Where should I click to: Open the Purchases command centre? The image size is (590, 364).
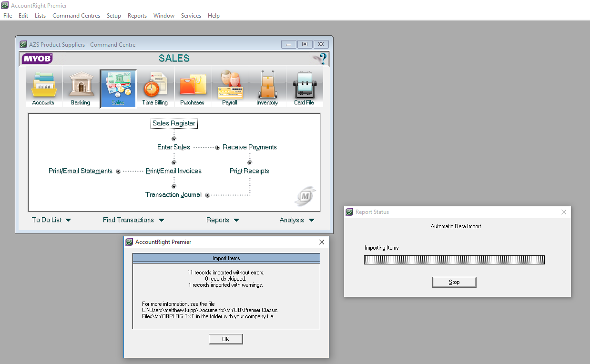tap(192, 89)
